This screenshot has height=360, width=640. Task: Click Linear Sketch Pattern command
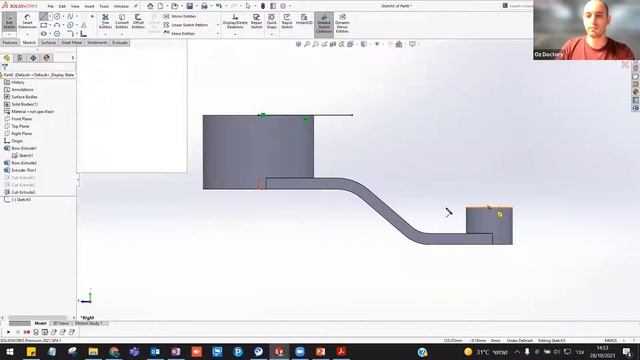point(186,25)
